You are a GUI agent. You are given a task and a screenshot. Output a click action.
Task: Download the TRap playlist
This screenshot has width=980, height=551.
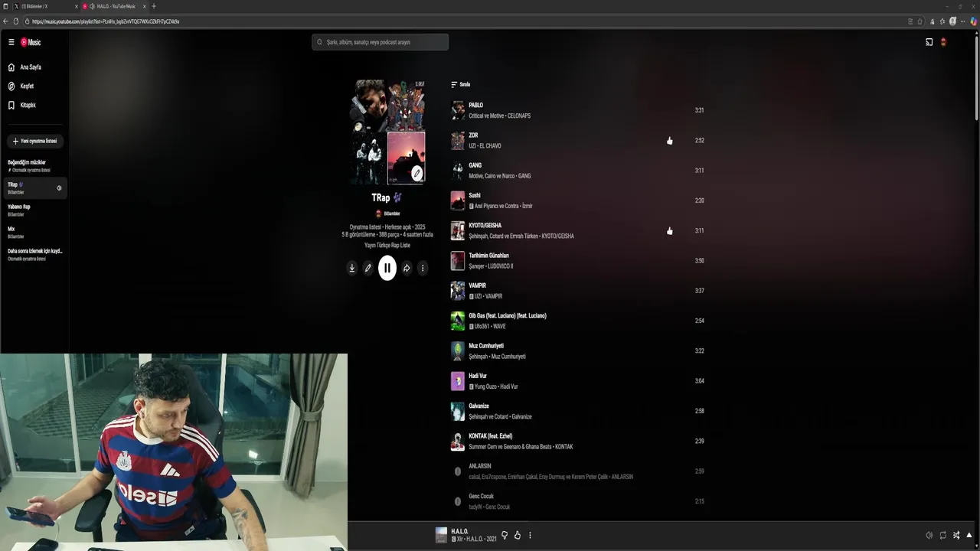pos(352,268)
